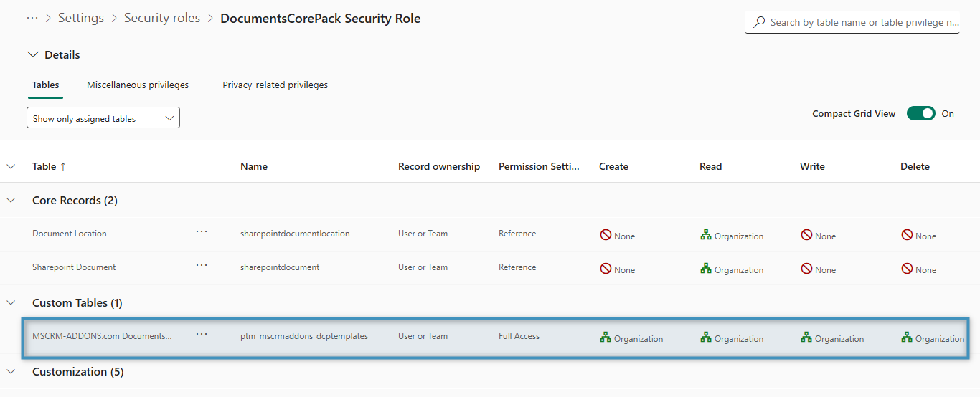Image resolution: width=980 pixels, height=397 pixels.
Task: Click Write Organization icon for DocumentsCorePack templates row
Action: point(806,338)
